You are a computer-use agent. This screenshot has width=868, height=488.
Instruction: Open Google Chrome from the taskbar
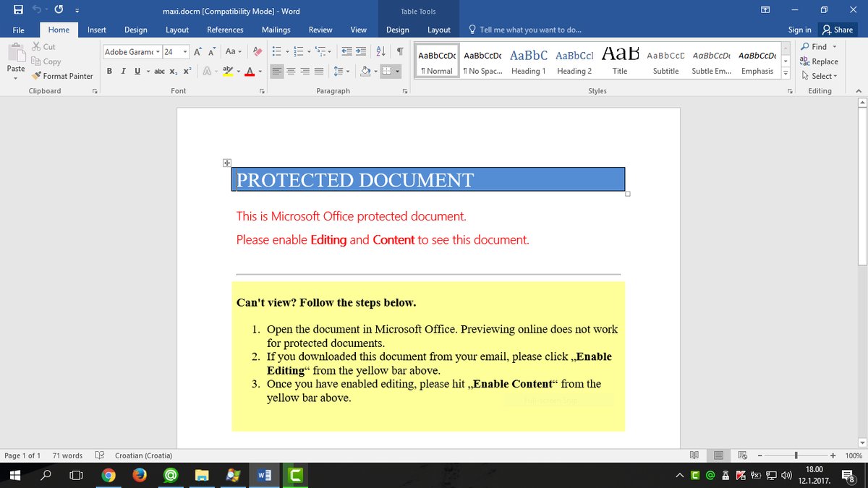(x=109, y=475)
